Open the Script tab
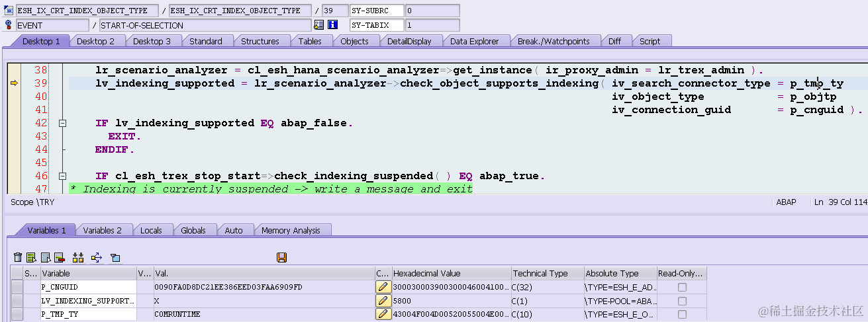 tap(650, 41)
